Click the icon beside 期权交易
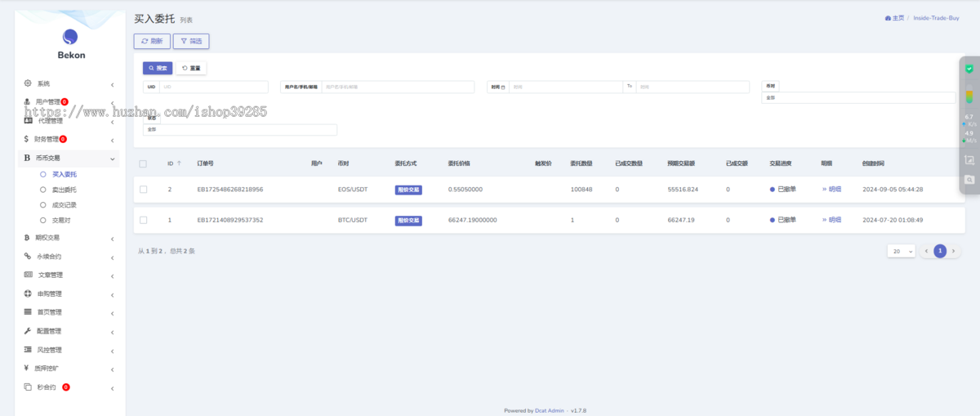 point(28,238)
